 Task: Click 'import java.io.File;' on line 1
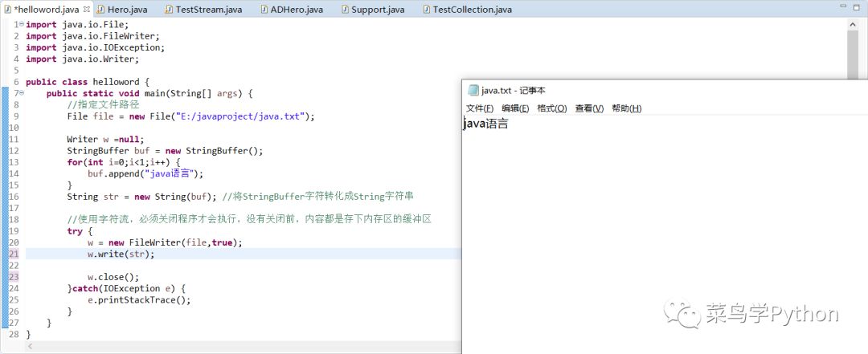click(77, 24)
